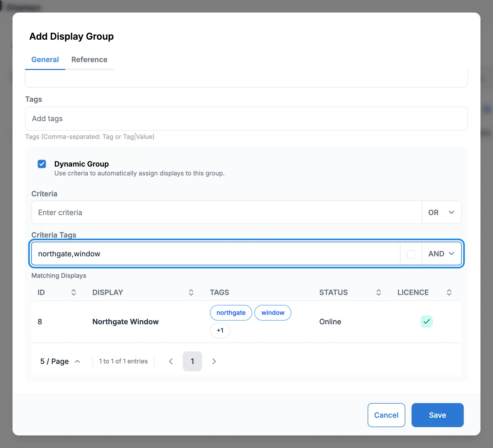Edit the Criteria Tags field with northgate,window
Image resolution: width=493 pixels, height=448 pixels.
coord(216,254)
